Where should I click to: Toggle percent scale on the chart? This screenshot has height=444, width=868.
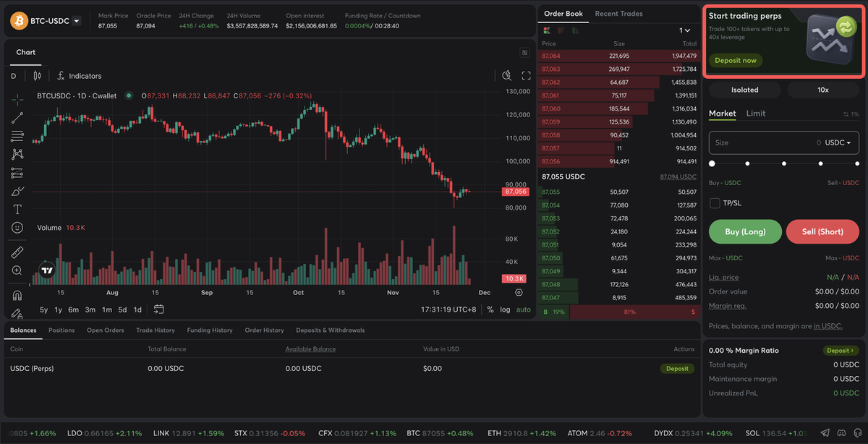pyautogui.click(x=490, y=309)
